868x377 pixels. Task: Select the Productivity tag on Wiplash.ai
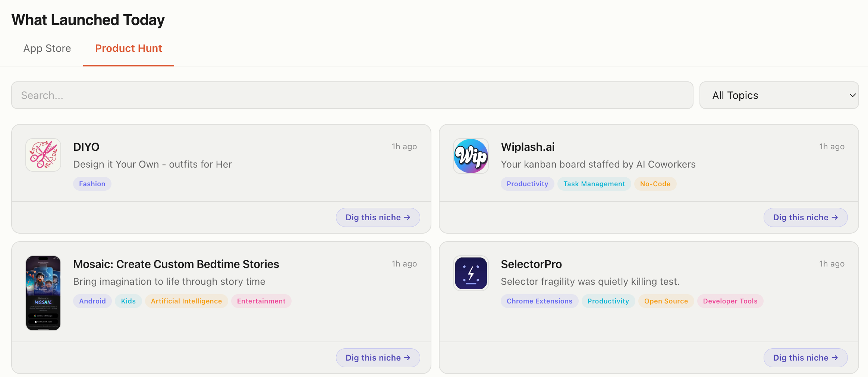coord(528,184)
